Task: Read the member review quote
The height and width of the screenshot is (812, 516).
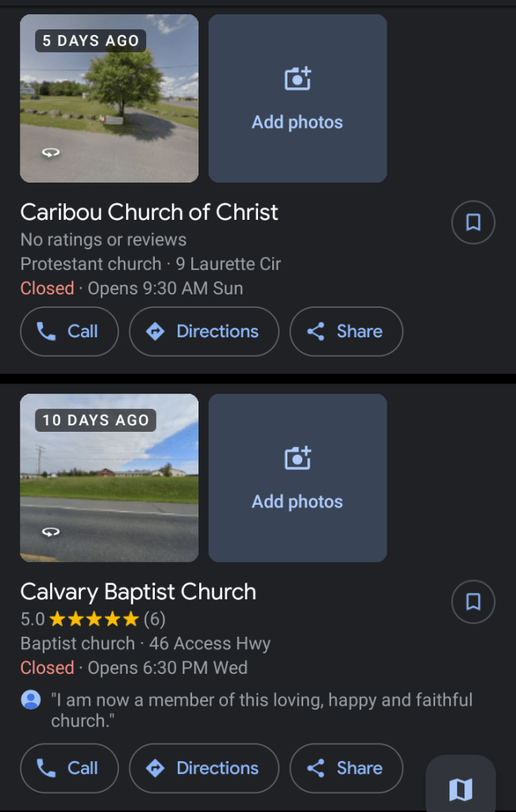Action: point(261,710)
